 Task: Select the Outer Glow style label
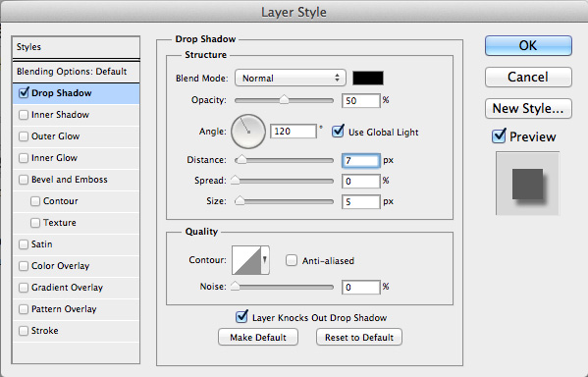pos(56,136)
